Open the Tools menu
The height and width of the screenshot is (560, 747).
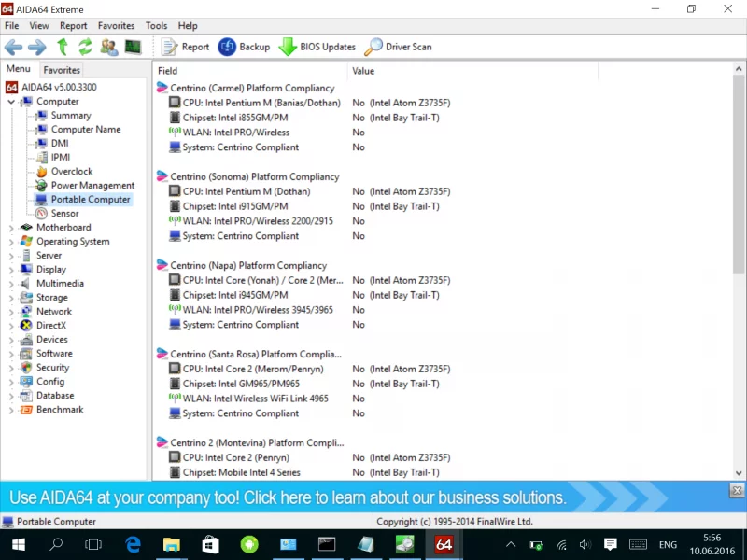(x=156, y=26)
